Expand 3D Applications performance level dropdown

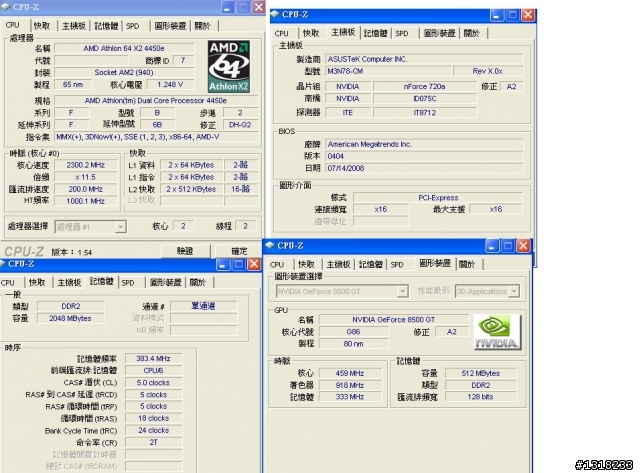pyautogui.click(x=514, y=291)
